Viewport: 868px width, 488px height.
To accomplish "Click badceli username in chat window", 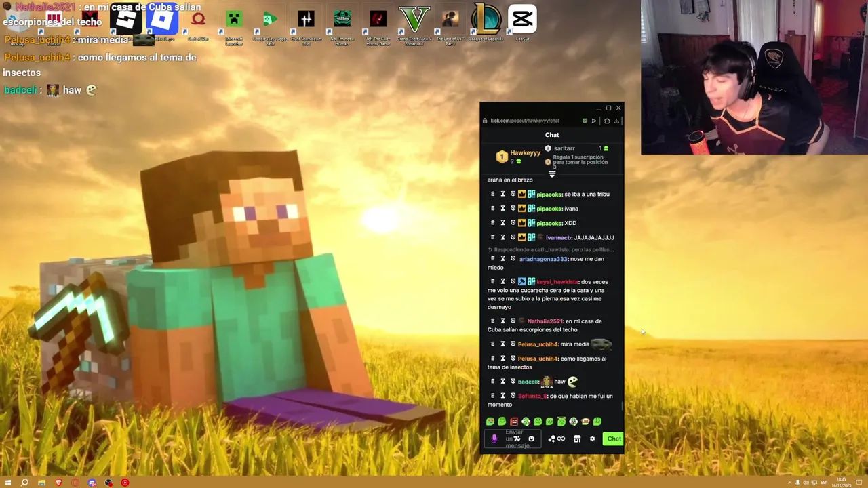I will [528, 382].
